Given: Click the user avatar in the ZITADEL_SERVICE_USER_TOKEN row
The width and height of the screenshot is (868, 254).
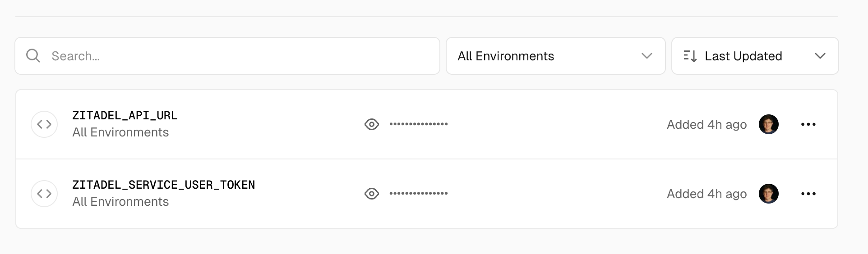Looking at the screenshot, I should (769, 194).
